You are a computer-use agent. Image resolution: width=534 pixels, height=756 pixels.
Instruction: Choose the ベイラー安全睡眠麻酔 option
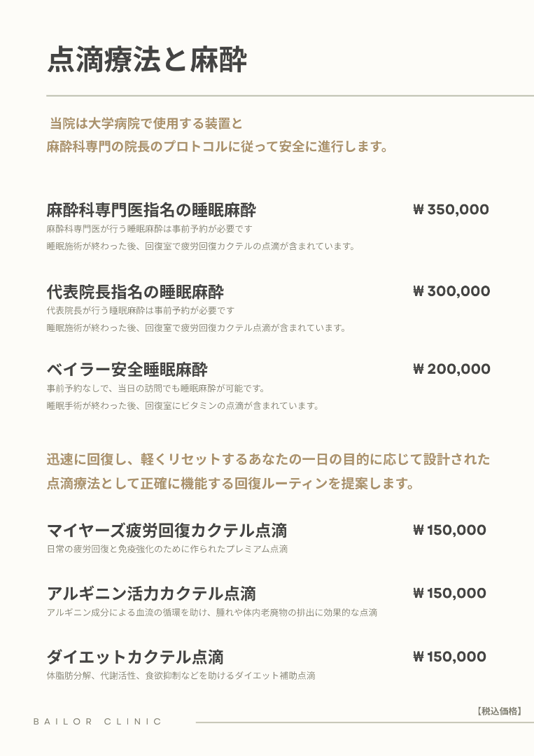click(127, 370)
